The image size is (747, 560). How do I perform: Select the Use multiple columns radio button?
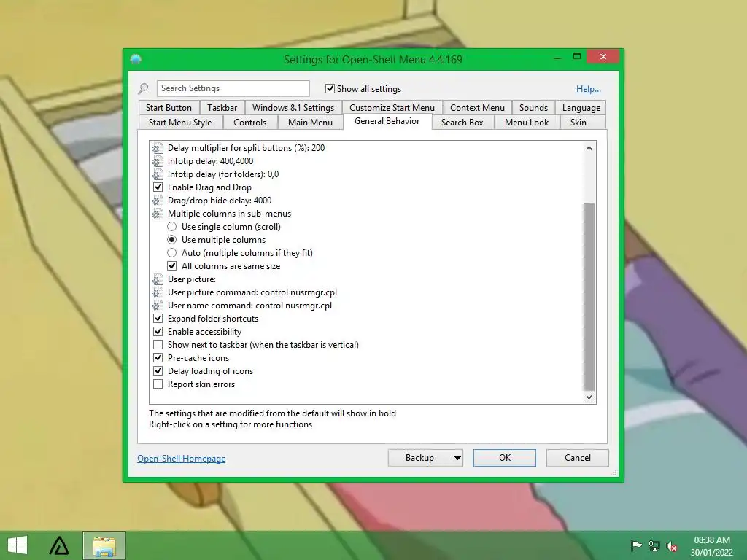[172, 239]
